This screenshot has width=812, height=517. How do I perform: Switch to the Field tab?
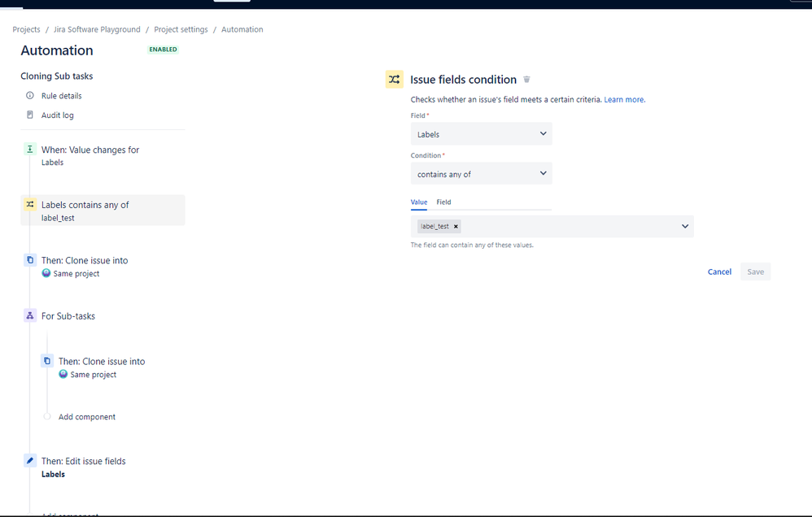pyautogui.click(x=443, y=202)
